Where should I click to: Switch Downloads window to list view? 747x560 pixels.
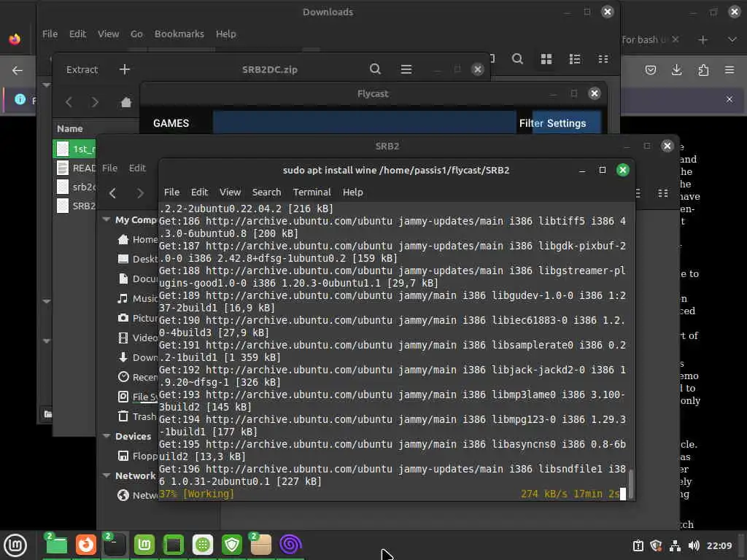pyautogui.click(x=575, y=59)
